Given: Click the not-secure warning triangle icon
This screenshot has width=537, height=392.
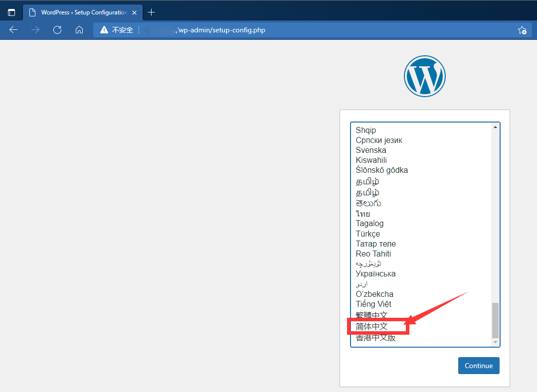Looking at the screenshot, I should (104, 30).
